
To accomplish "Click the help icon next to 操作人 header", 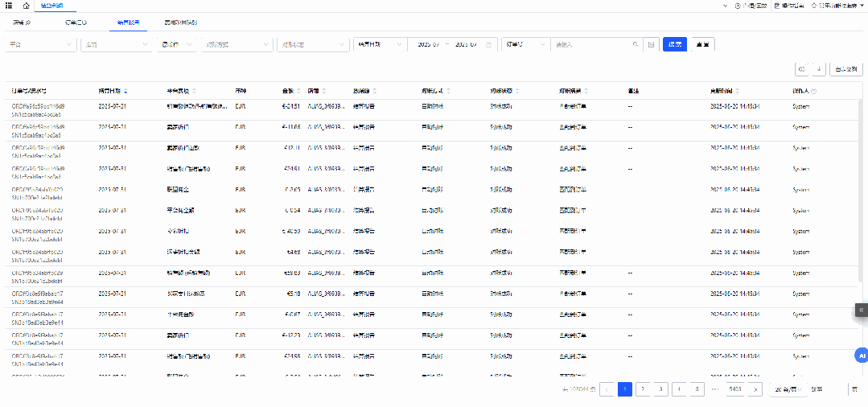I will pos(813,91).
